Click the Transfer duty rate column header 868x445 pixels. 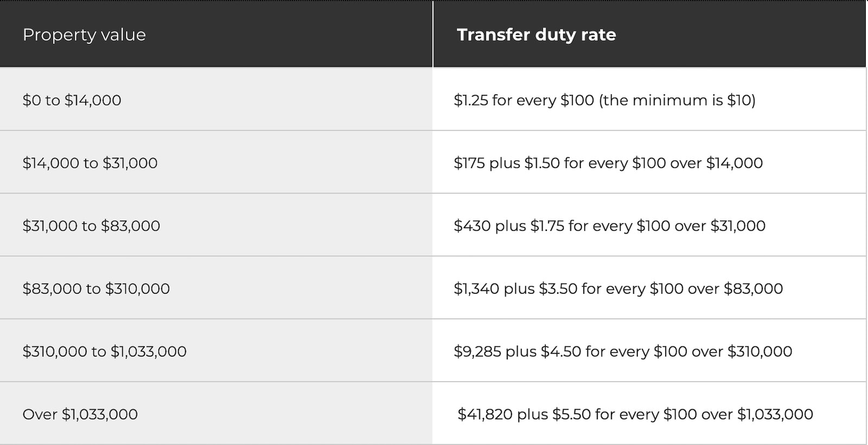pos(649,34)
